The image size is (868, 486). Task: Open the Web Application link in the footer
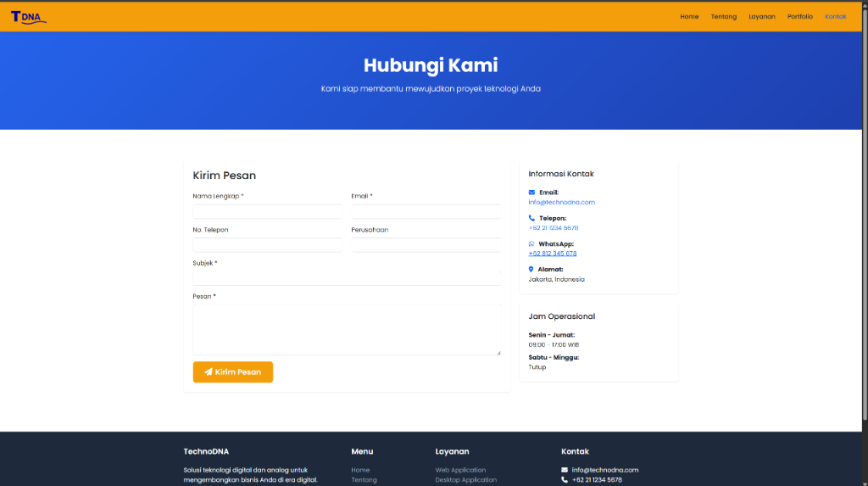pos(460,470)
